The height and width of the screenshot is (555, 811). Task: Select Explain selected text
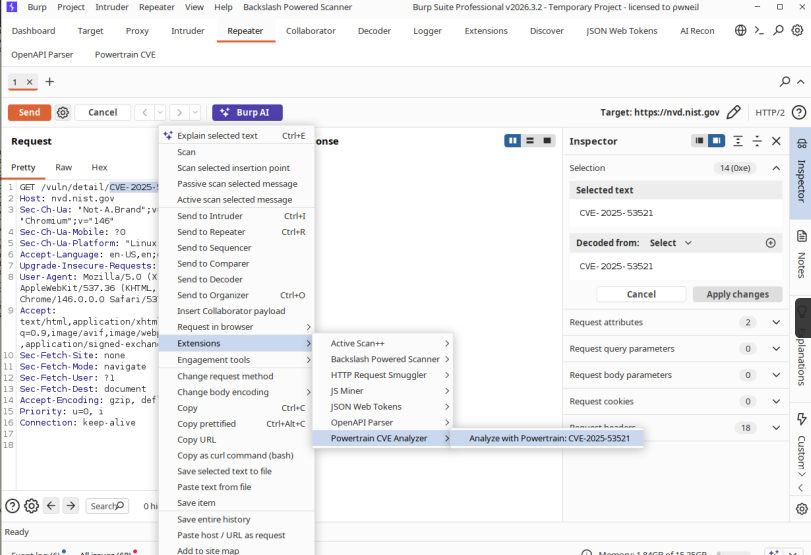(236, 136)
